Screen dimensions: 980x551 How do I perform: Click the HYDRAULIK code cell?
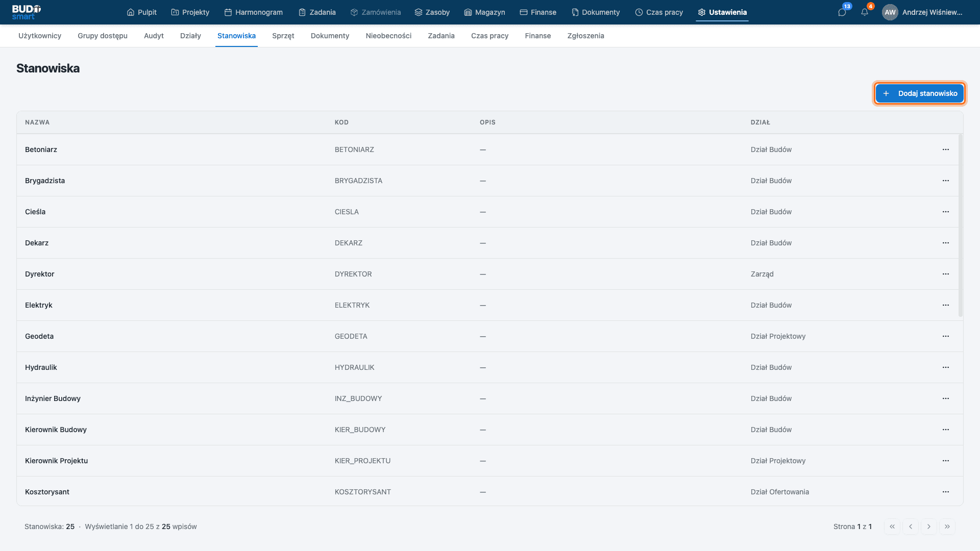click(354, 367)
